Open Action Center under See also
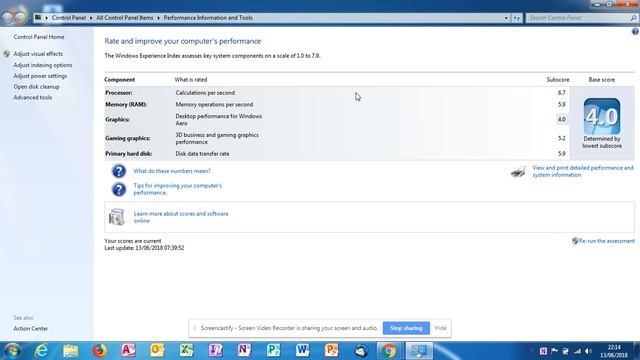The height and width of the screenshot is (360, 640). click(x=31, y=329)
